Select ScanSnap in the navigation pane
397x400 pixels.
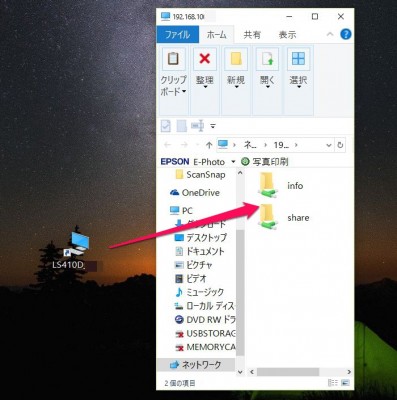(200, 175)
